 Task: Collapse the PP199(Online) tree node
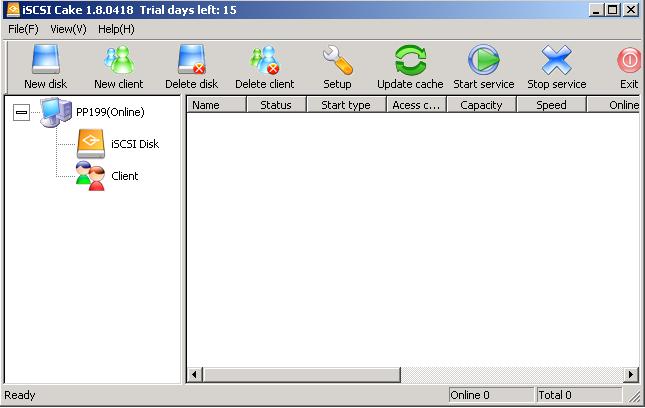click(x=21, y=112)
